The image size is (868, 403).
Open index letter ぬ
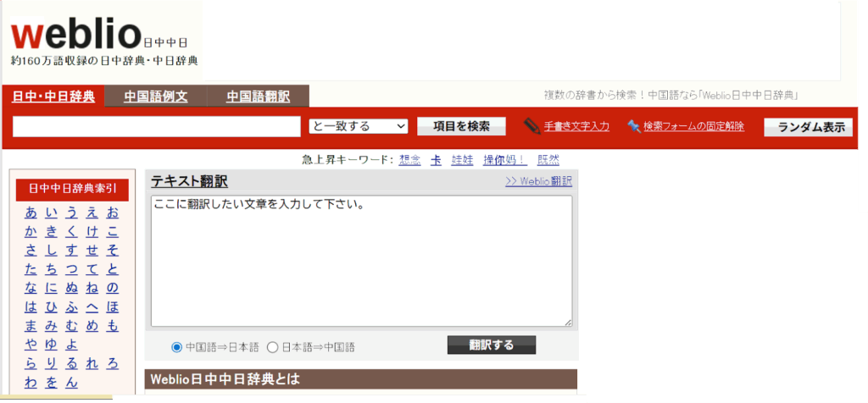(x=72, y=289)
